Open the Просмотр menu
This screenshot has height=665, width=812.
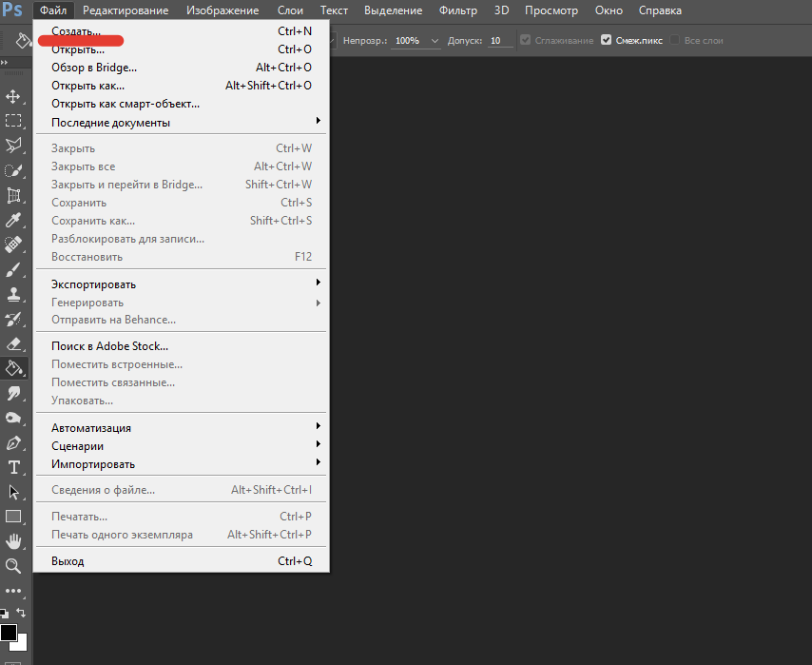[x=551, y=10]
